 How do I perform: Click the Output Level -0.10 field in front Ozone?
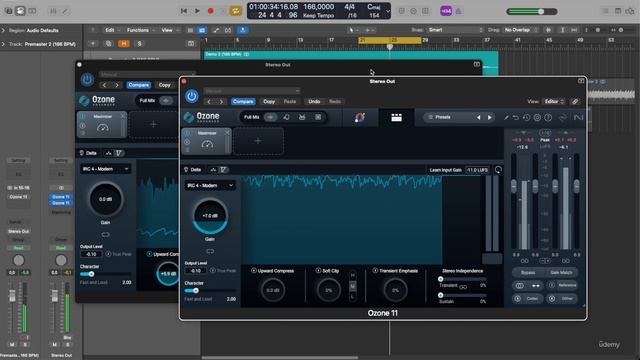point(195,271)
